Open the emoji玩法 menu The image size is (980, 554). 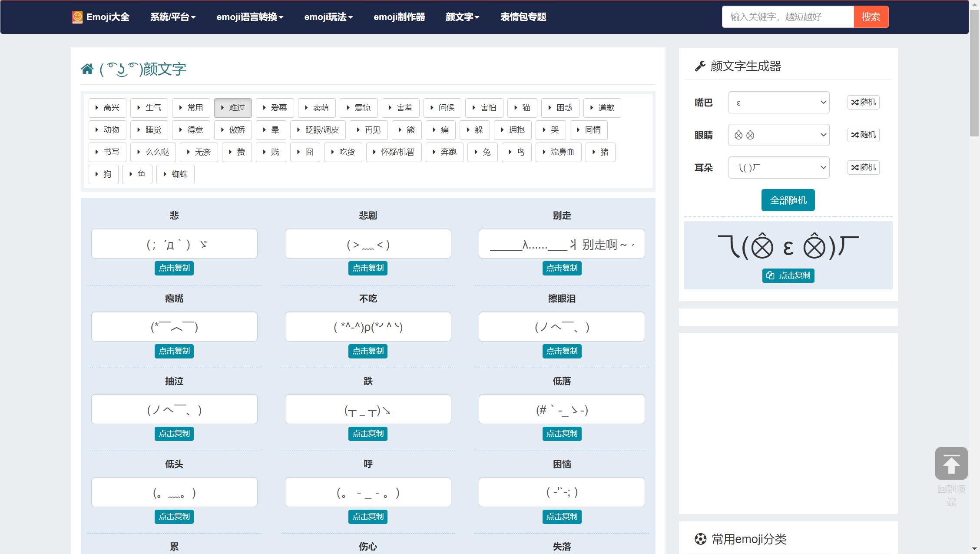pyautogui.click(x=328, y=17)
